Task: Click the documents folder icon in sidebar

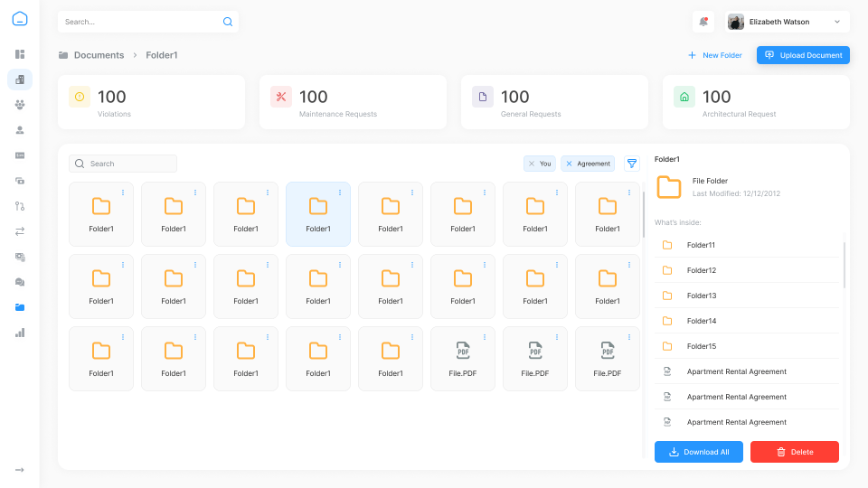Action: [x=20, y=307]
